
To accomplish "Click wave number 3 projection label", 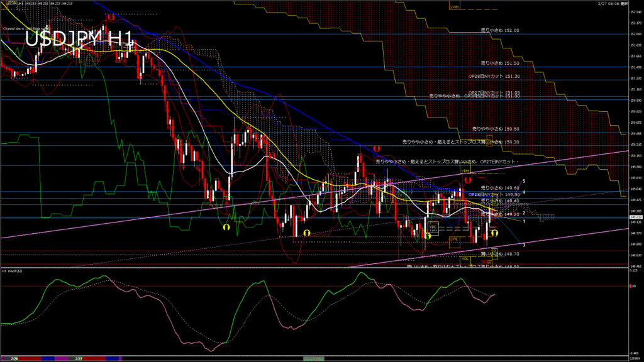I will (x=524, y=244).
